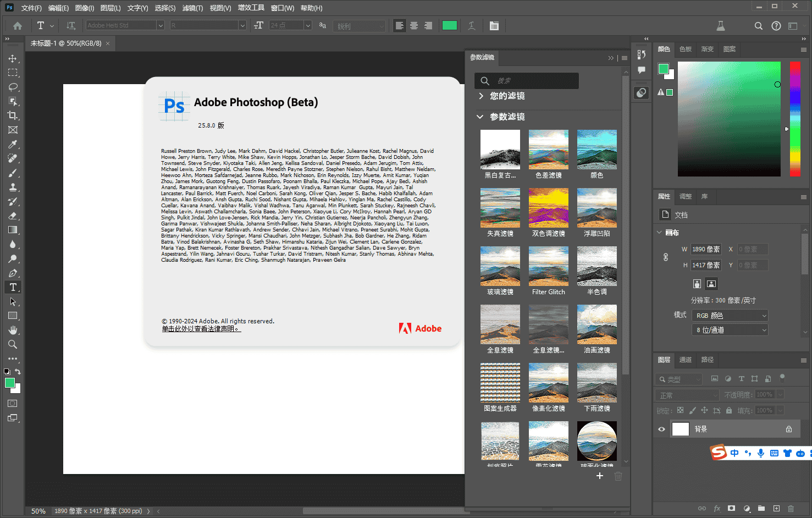Toggle the width-height link constraint

tap(666, 257)
